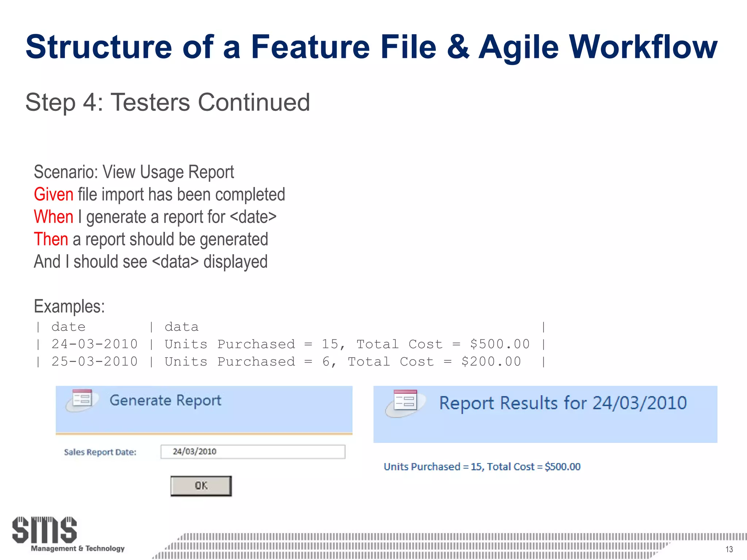Click the Generate Report header title

[x=165, y=400]
